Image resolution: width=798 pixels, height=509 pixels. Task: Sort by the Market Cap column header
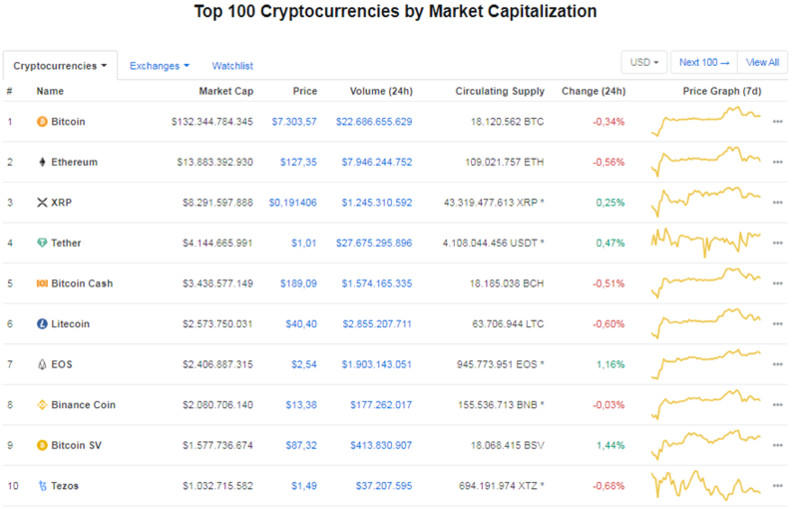pyautogui.click(x=228, y=91)
